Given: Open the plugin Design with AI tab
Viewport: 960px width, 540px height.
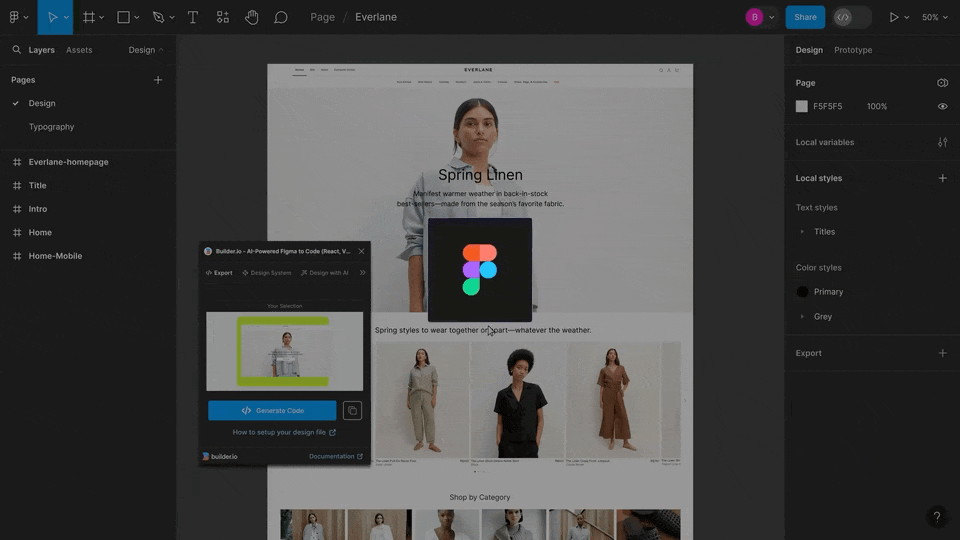Looking at the screenshot, I should click(324, 272).
